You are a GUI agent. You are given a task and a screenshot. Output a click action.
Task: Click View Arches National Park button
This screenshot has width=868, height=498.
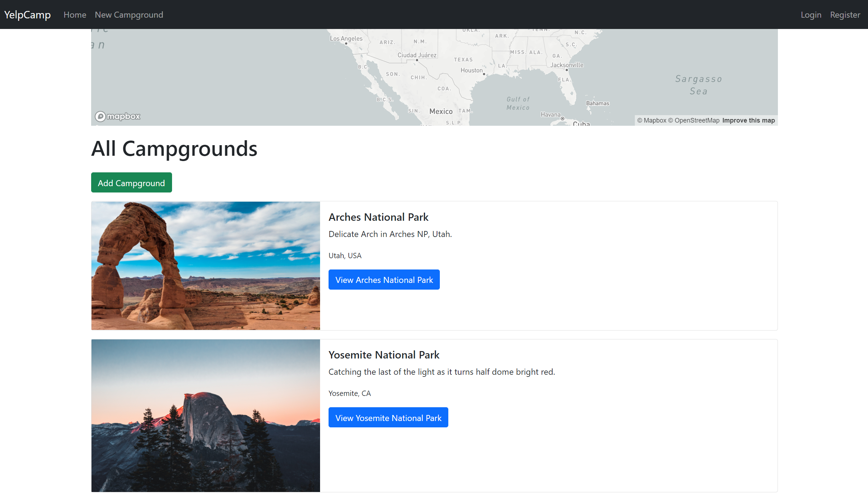[384, 280]
